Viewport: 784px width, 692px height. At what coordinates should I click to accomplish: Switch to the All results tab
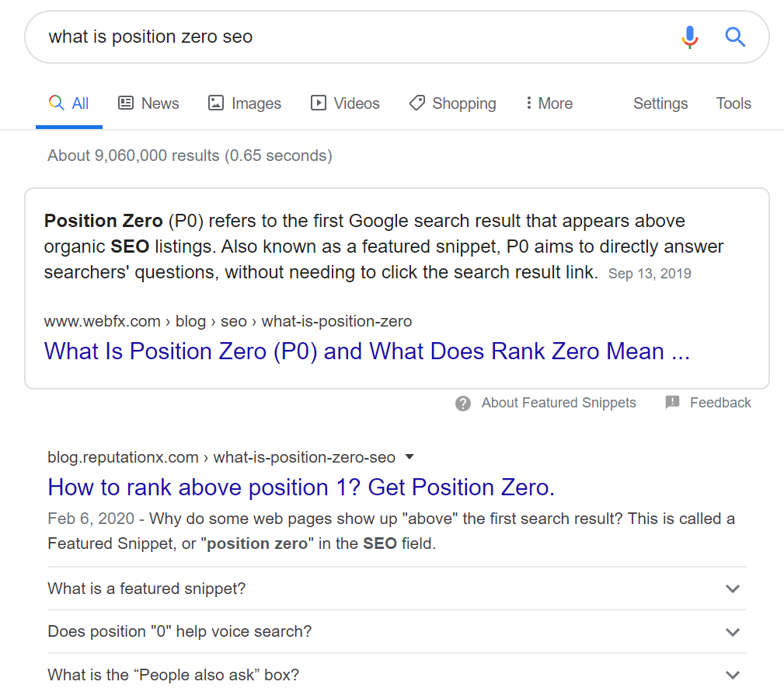click(69, 103)
